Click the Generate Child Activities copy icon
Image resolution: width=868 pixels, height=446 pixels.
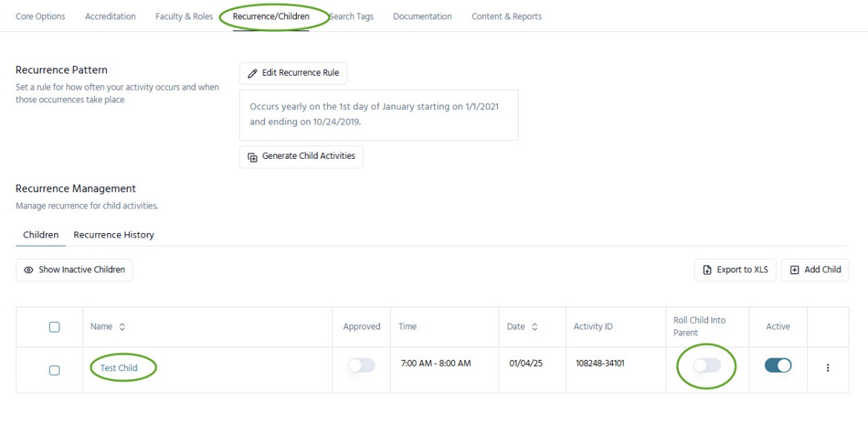pos(252,157)
